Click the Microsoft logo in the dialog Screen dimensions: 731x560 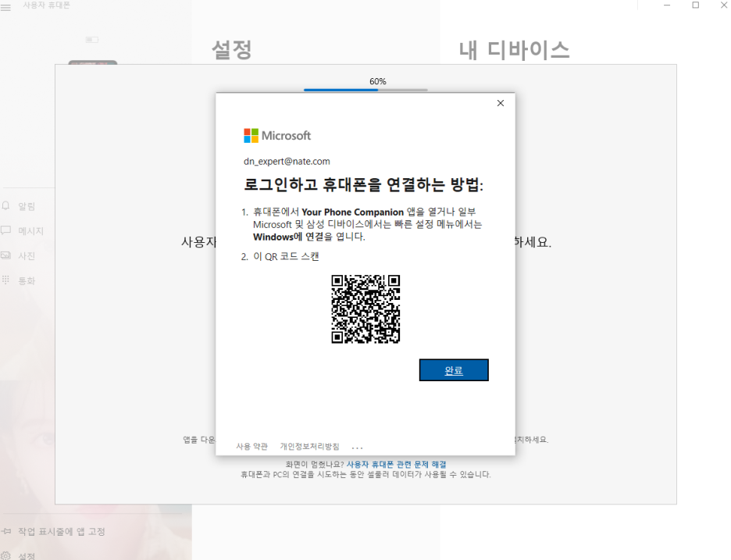tap(277, 136)
